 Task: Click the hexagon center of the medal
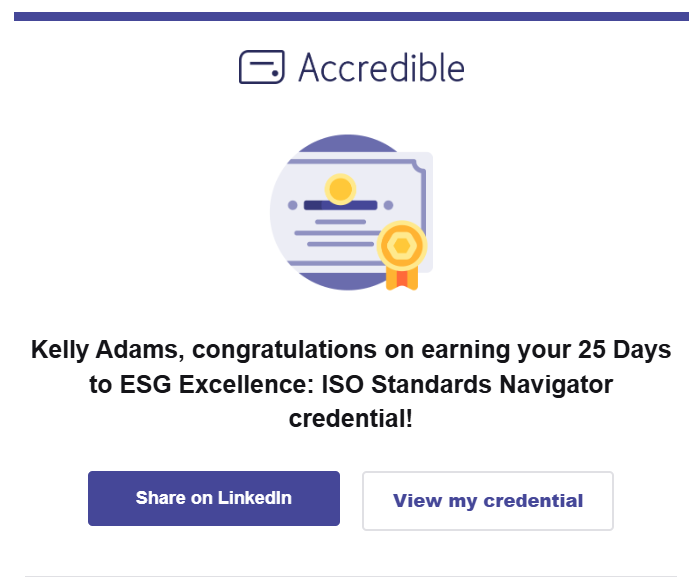pos(402,246)
